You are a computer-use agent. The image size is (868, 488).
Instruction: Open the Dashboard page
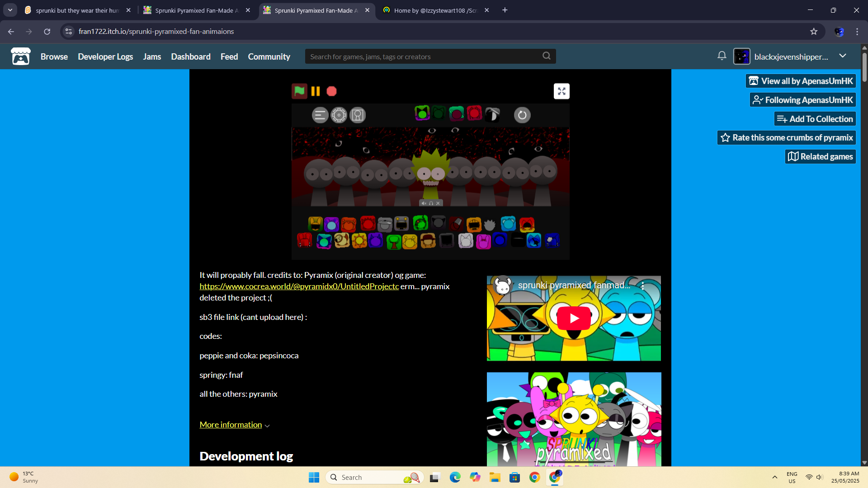coord(191,56)
